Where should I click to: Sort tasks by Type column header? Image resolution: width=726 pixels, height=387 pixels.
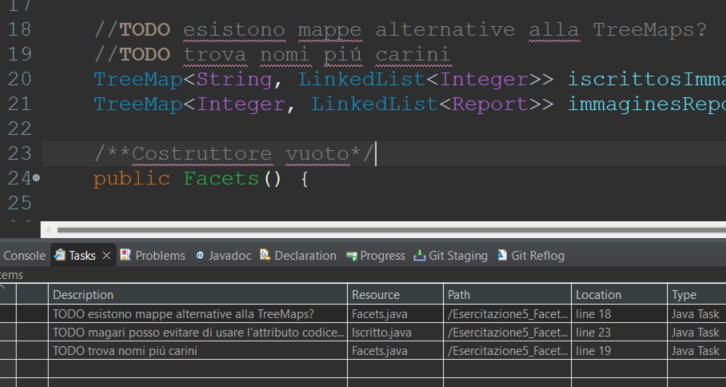pyautogui.click(x=697, y=294)
